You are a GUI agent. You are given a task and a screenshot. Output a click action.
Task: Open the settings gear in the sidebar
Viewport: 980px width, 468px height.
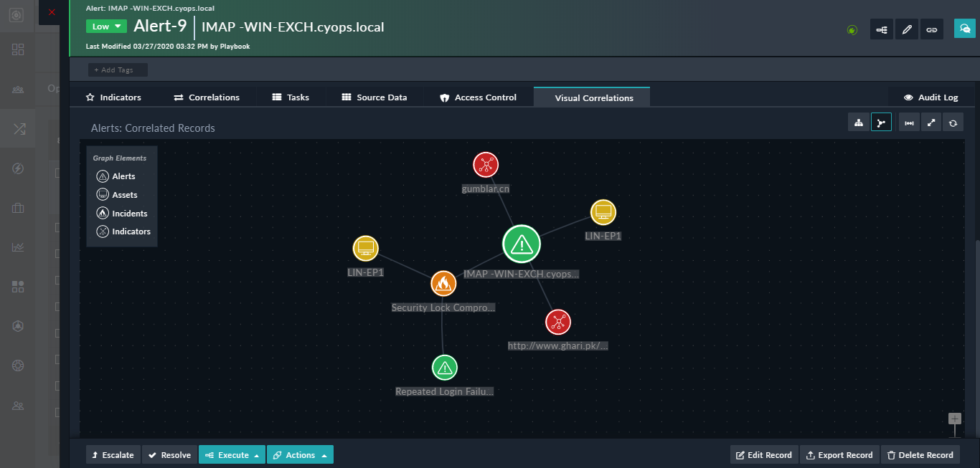coord(17,365)
